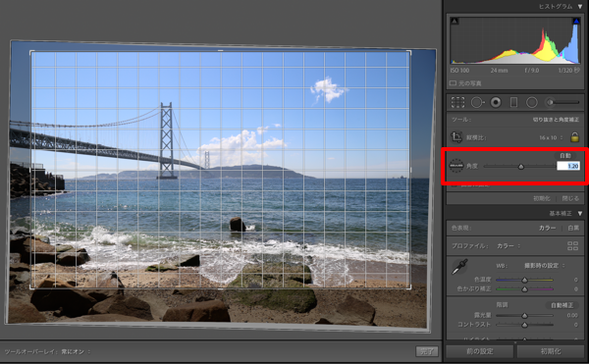This screenshot has height=364, width=589.
Task: Open the profile browser grid icon
Action: coord(572,246)
